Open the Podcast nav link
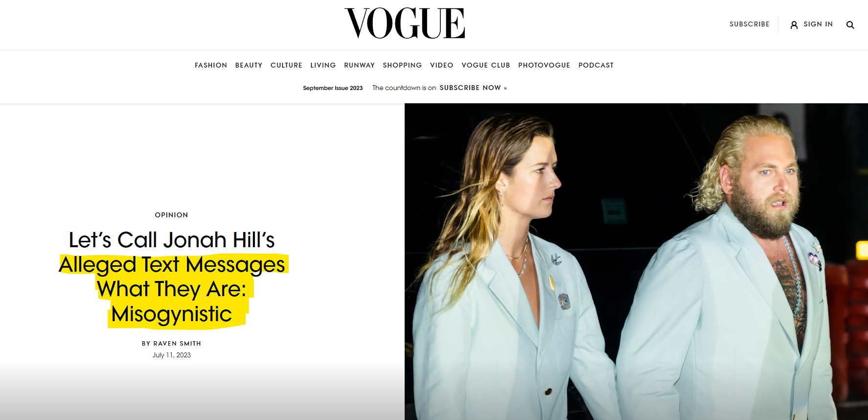Image resolution: width=868 pixels, height=420 pixels. click(x=596, y=65)
